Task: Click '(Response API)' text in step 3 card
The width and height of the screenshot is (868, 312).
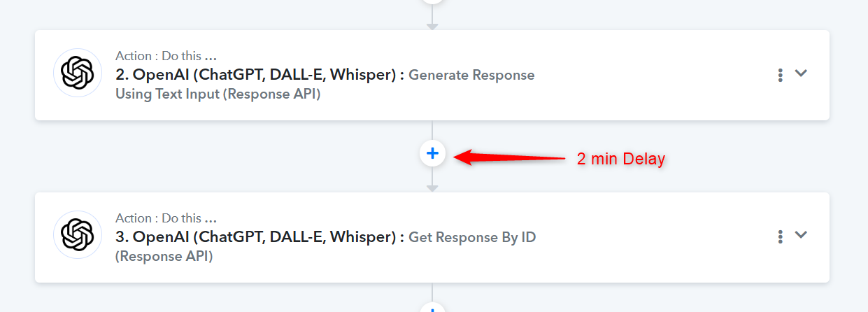Action: pos(164,256)
